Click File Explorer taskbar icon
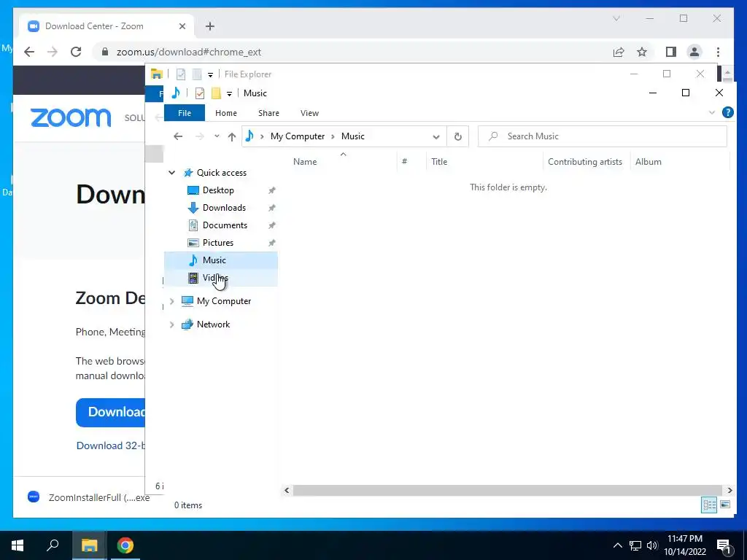This screenshot has height=560, width=747. pos(89,545)
